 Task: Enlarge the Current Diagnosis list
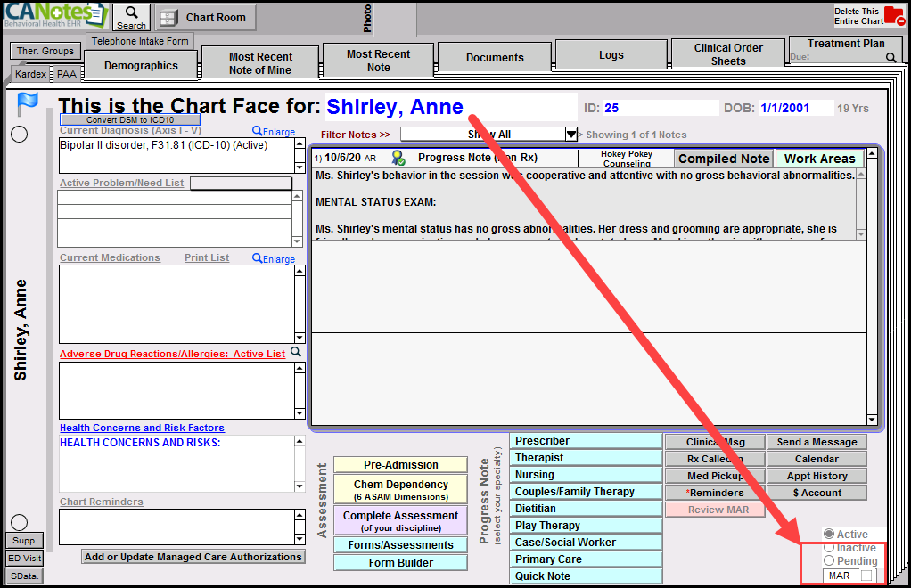[273, 131]
